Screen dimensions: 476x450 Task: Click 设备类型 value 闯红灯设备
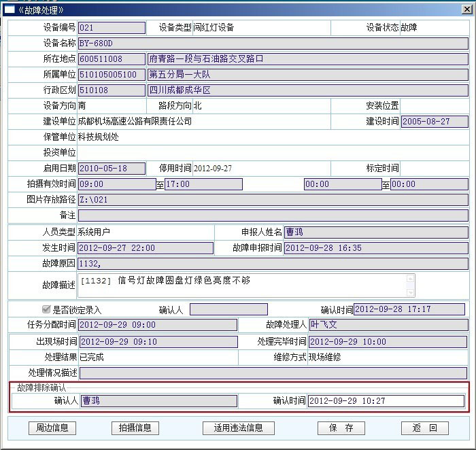click(x=214, y=28)
